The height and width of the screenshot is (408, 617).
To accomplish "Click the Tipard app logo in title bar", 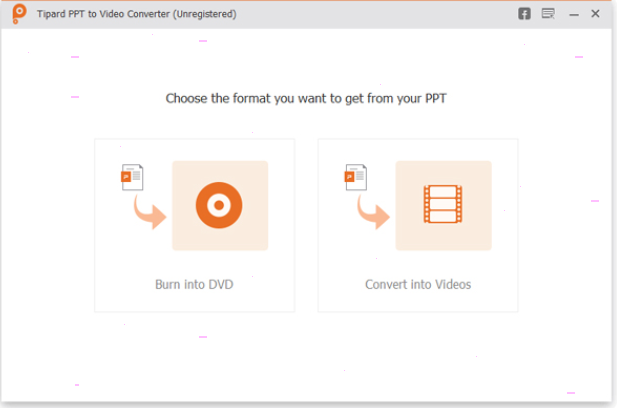I will click(x=18, y=14).
